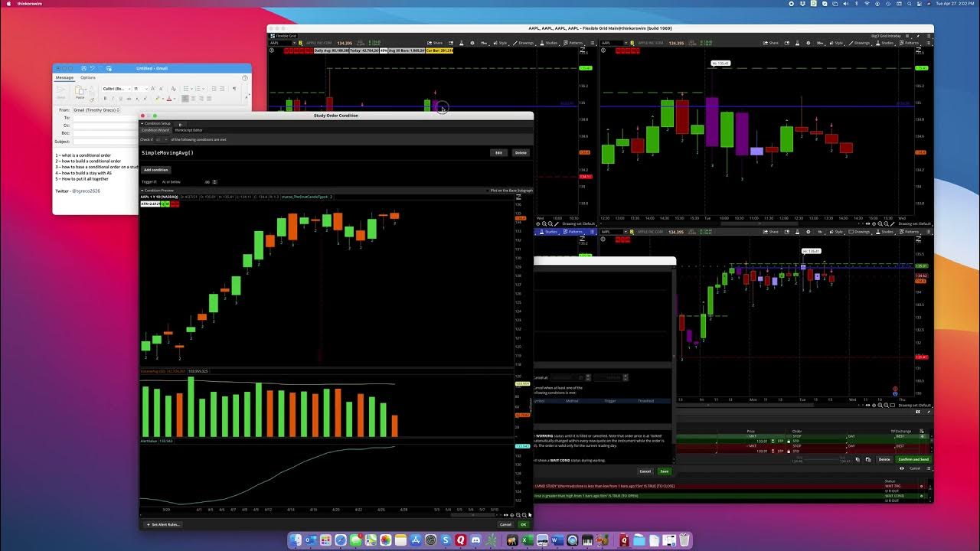Open Patterns in top-right chart toolbar
Image resolution: width=980 pixels, height=551 pixels.
tap(910, 43)
